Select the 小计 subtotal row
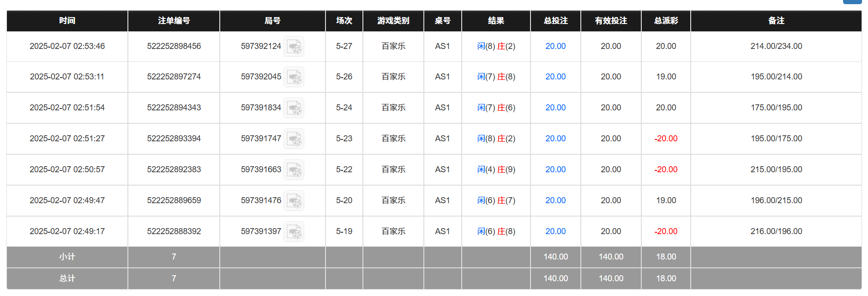This screenshot has height=296, width=868. click(66, 257)
